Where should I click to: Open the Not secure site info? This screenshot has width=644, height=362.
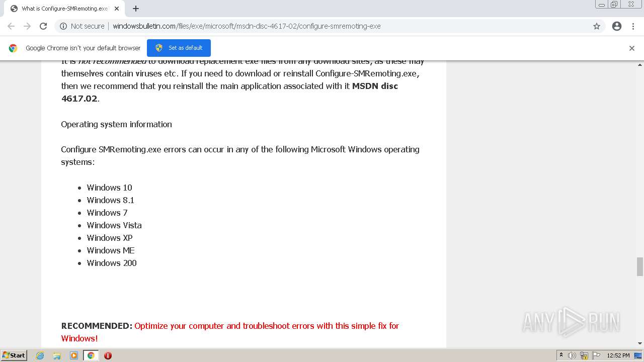coord(82,26)
